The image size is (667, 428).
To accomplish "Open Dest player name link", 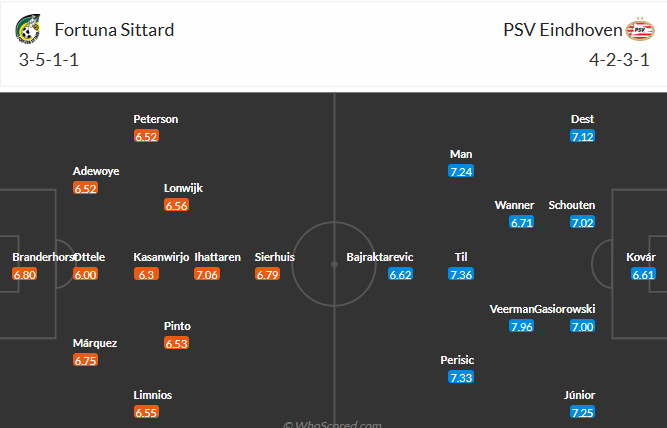I will pos(582,119).
